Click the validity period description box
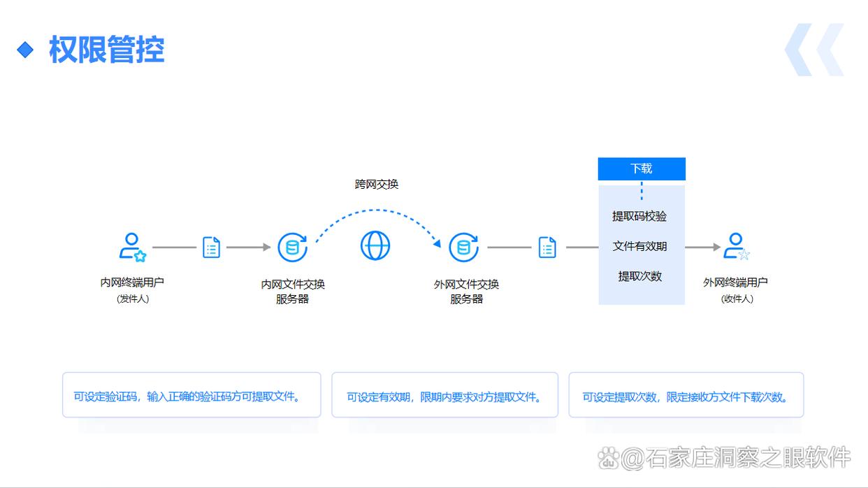Image resolution: width=868 pixels, height=488 pixels. [x=444, y=396]
